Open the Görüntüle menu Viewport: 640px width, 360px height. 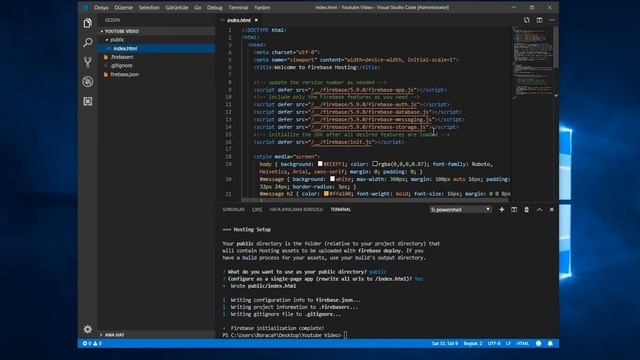(177, 7)
